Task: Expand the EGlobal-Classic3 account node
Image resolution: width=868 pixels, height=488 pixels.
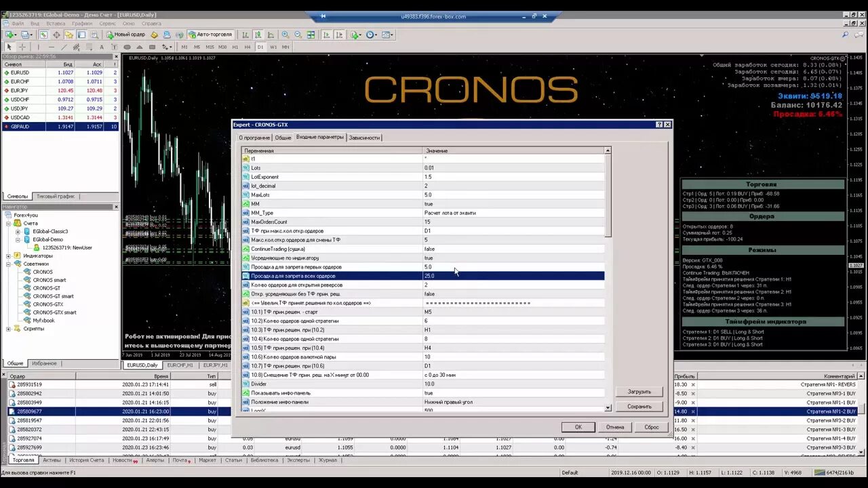Action: [x=18, y=231]
